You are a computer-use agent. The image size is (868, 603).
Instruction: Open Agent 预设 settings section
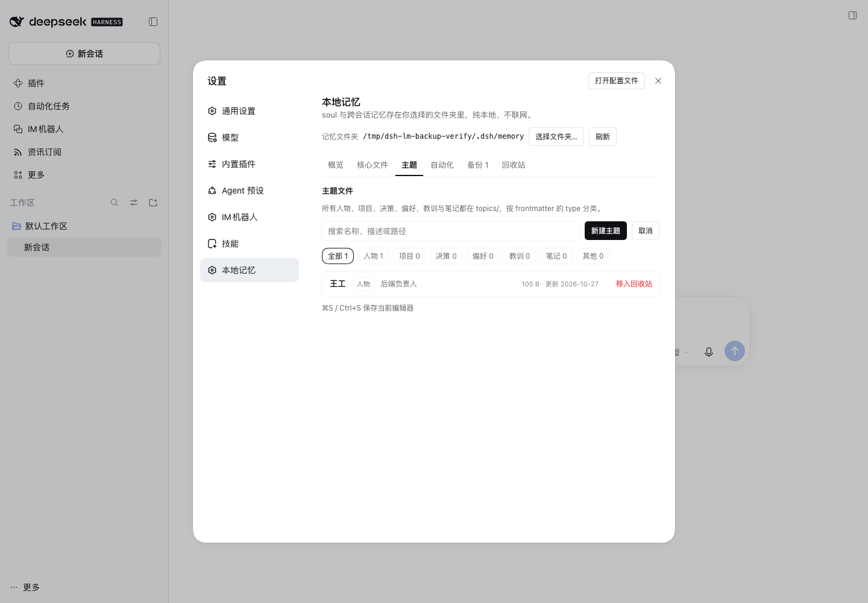click(x=250, y=191)
